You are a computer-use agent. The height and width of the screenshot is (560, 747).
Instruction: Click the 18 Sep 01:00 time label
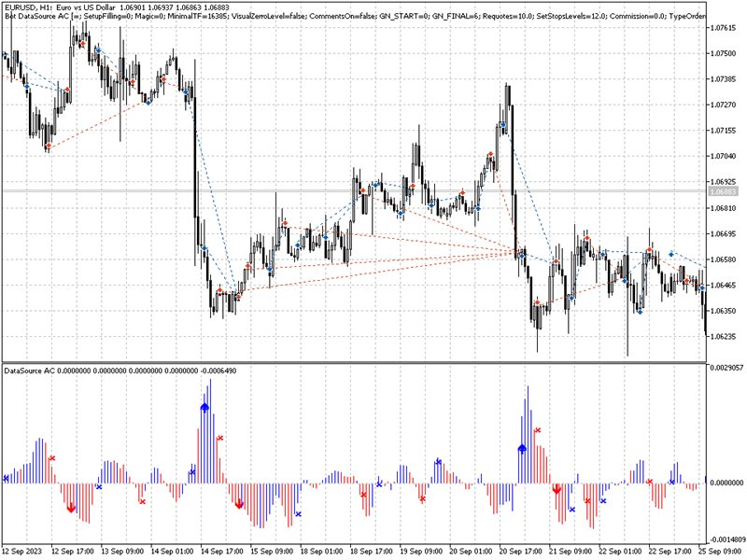(321, 552)
